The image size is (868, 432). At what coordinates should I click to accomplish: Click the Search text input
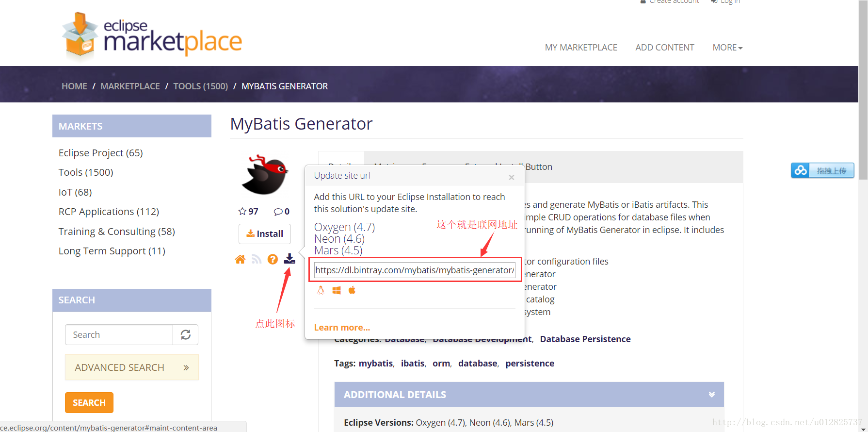pos(119,334)
